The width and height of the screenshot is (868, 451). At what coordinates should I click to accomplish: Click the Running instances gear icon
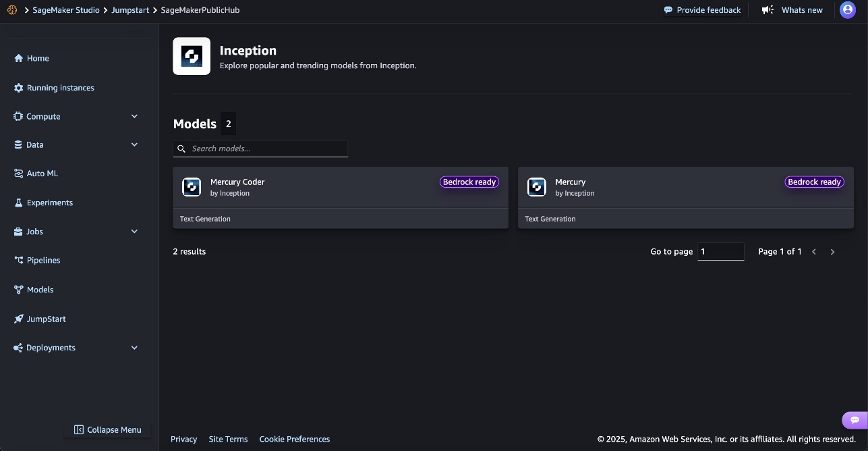point(19,88)
